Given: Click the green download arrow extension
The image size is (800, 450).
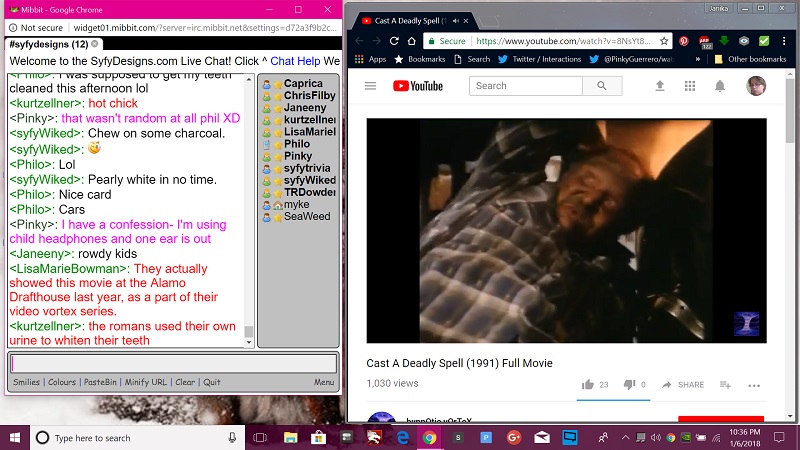Looking at the screenshot, I should click(x=724, y=41).
